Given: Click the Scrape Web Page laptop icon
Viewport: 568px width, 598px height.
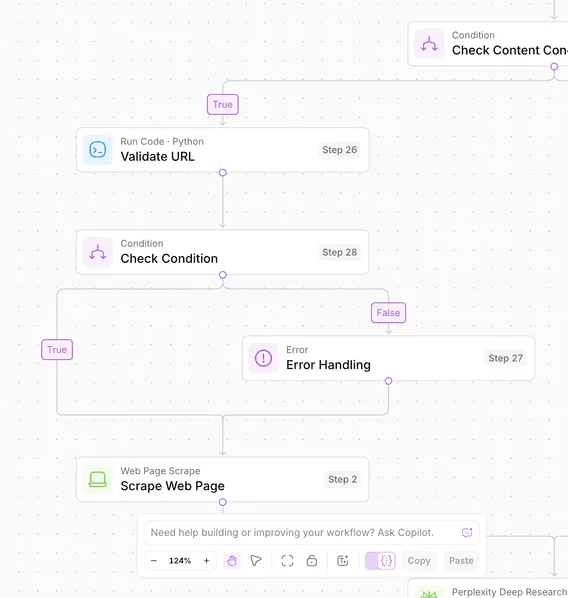Looking at the screenshot, I should 98,479.
